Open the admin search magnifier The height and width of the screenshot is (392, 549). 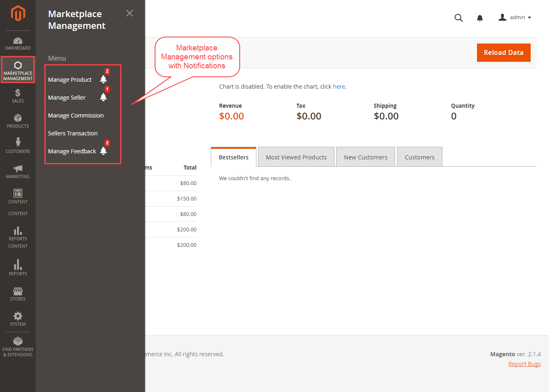[459, 18]
